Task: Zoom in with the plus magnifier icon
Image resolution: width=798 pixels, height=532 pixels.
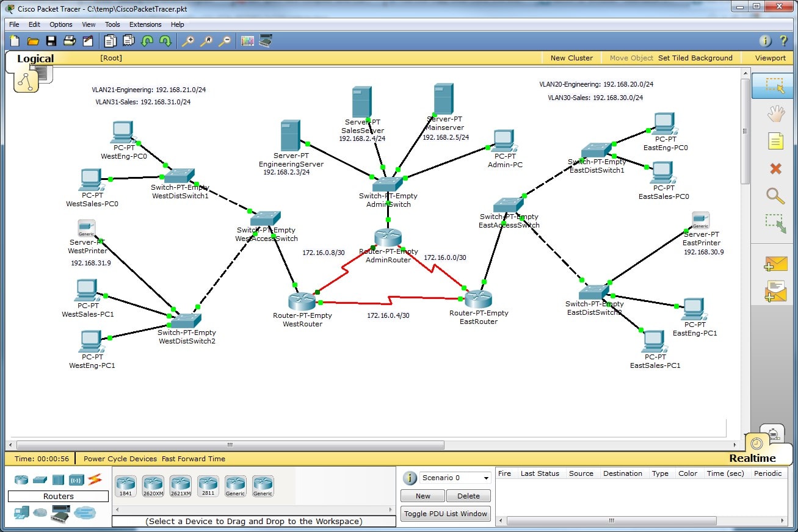Action: 188,41
